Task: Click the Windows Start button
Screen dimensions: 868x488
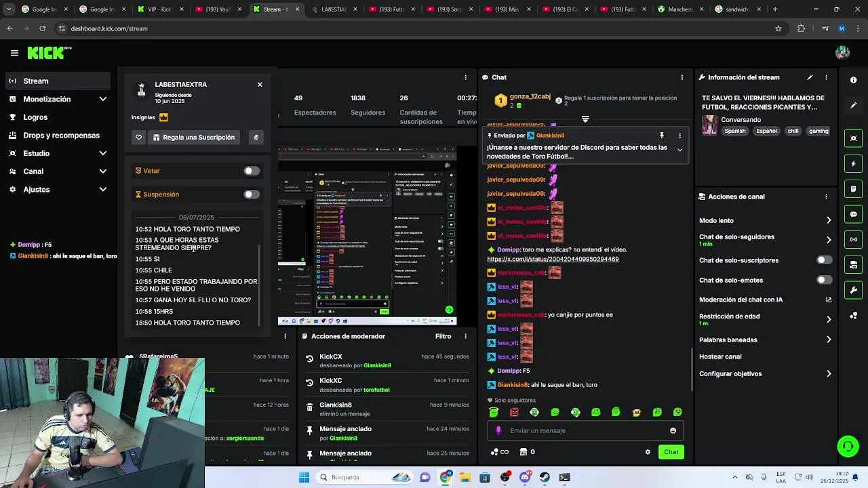Action: pyautogui.click(x=304, y=477)
